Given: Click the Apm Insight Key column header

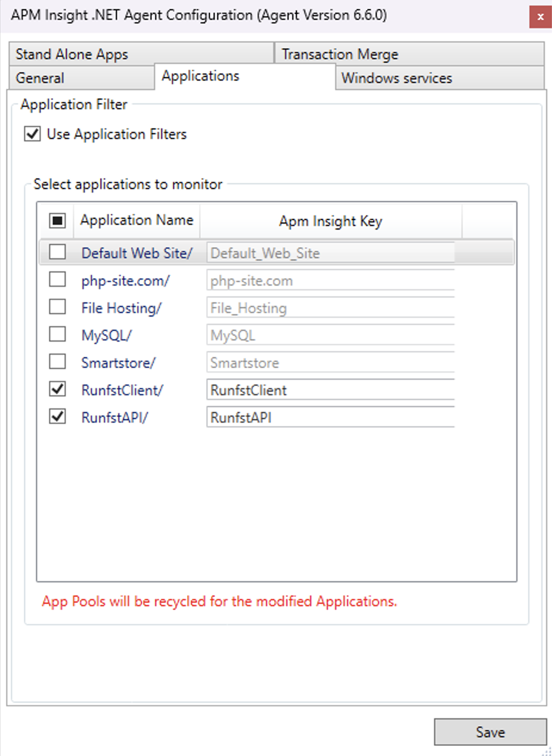Looking at the screenshot, I should [x=331, y=221].
